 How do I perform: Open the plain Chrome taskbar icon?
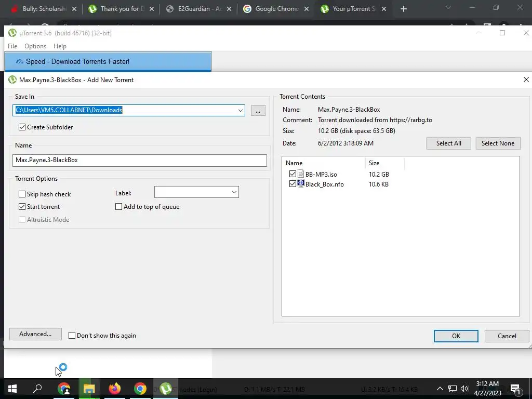(x=140, y=389)
